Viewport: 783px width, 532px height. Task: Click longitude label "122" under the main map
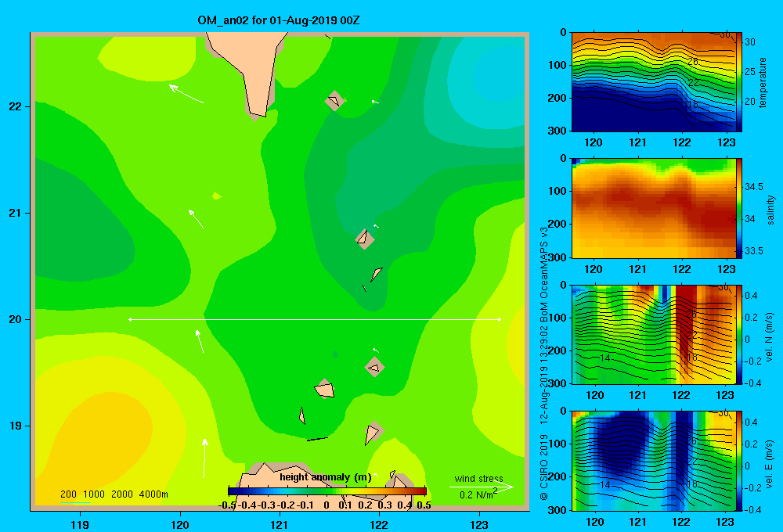[x=379, y=524]
